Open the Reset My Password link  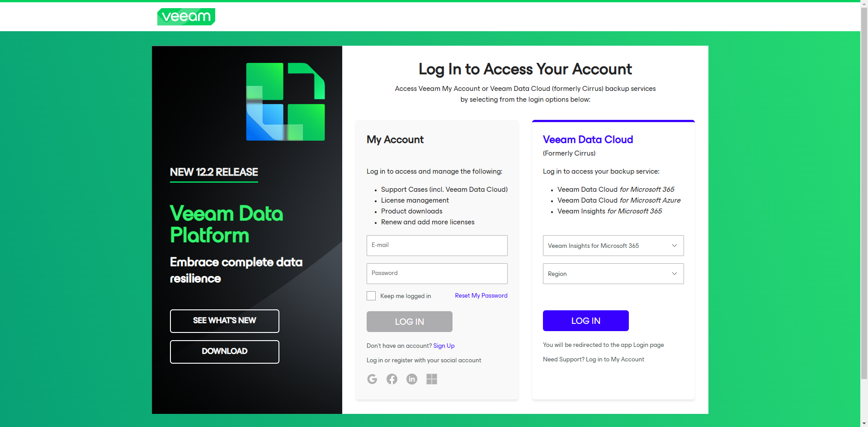click(x=481, y=295)
